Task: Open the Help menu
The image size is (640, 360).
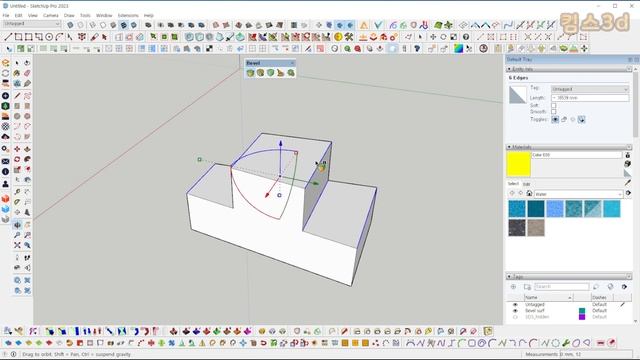Action: (149, 16)
